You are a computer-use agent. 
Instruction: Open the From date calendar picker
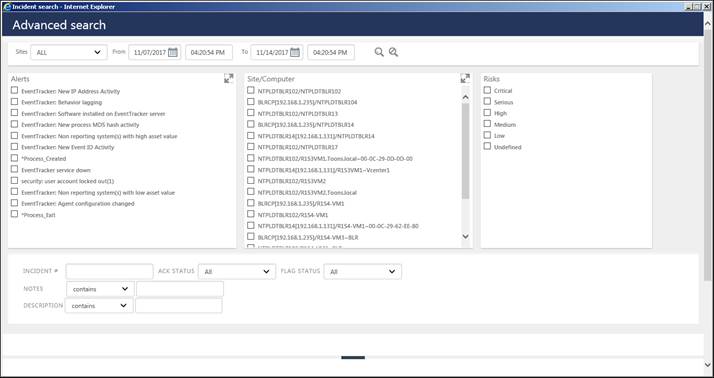tap(173, 52)
